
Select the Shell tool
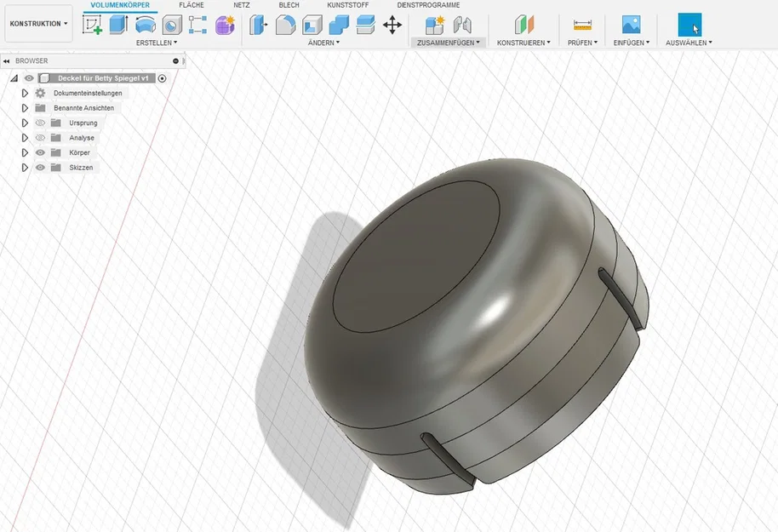point(312,25)
